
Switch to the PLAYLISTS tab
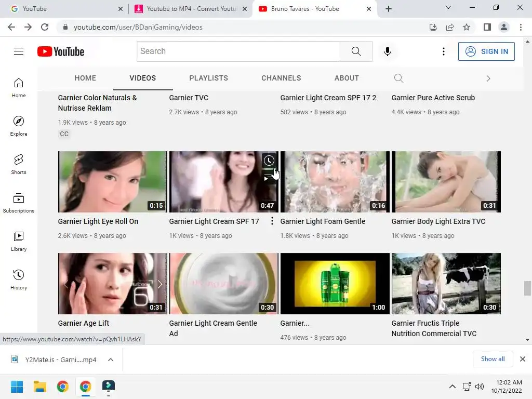tap(209, 78)
